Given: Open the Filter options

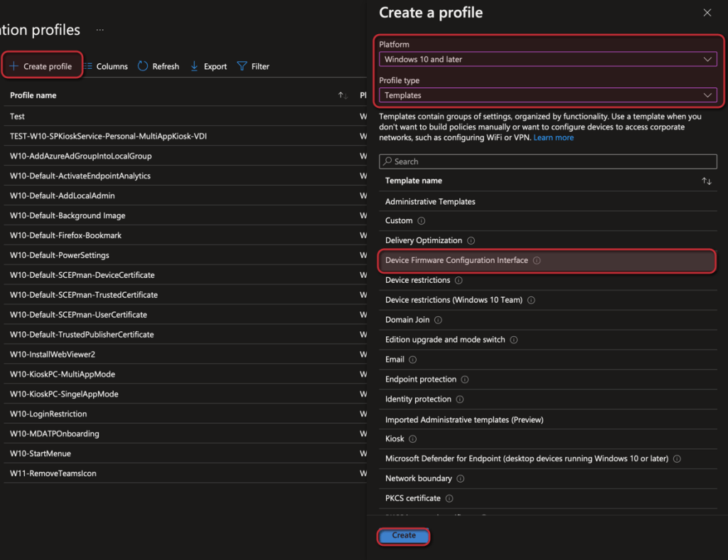Looking at the screenshot, I should (x=253, y=66).
